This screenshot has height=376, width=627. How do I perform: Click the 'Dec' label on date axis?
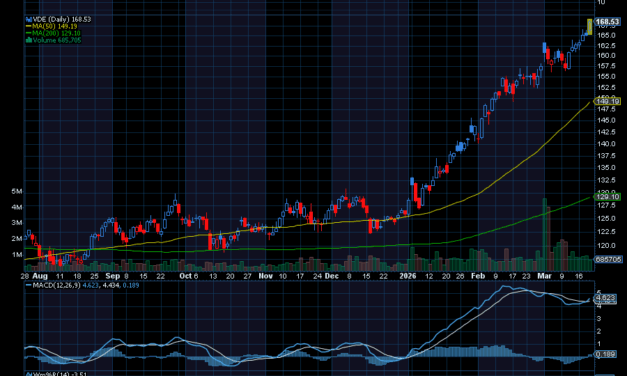point(331,276)
